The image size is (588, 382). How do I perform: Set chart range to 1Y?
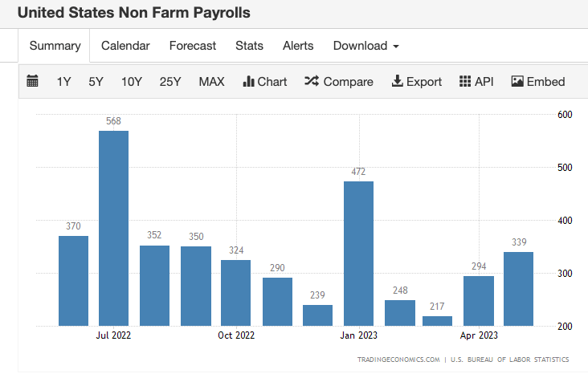click(63, 81)
